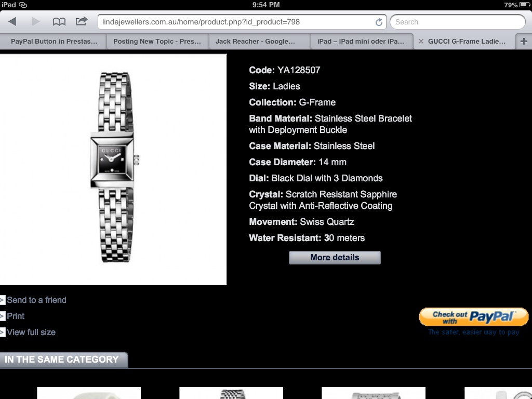Click the Print link
532x399 pixels.
[x=16, y=316]
